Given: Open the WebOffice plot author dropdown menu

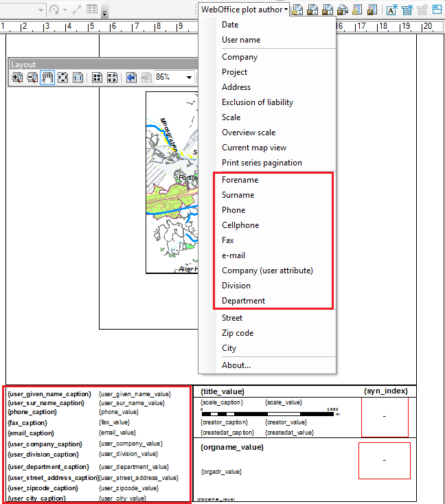Looking at the screenshot, I should 244,10.
